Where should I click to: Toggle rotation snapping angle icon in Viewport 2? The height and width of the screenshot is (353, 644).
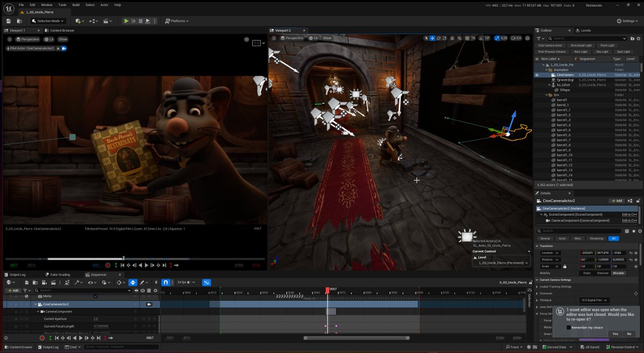click(x=482, y=38)
